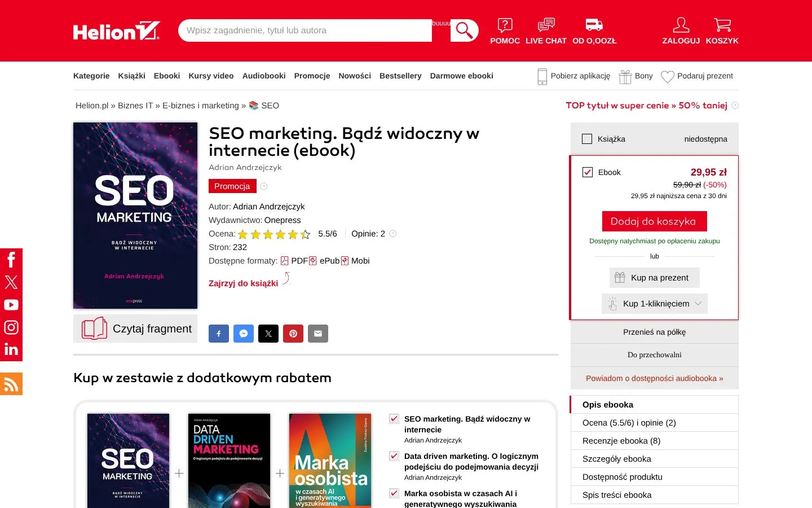Share the book by email
This screenshot has width=812, height=508.
pyautogui.click(x=318, y=334)
